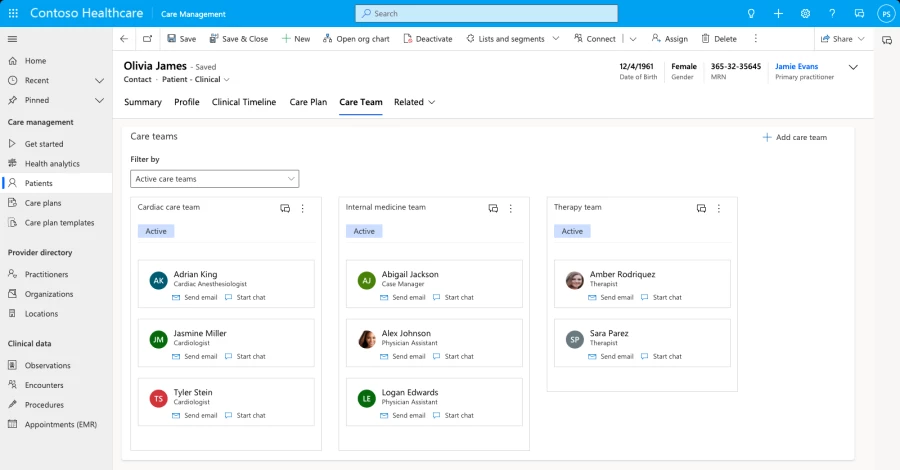
Task: Deactivate the contact
Action: [428, 38]
